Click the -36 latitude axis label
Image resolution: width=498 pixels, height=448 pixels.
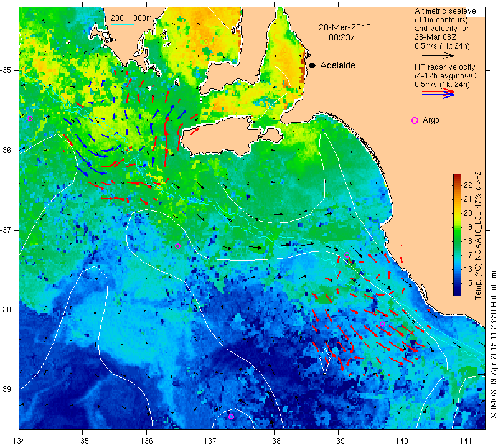[7, 150]
